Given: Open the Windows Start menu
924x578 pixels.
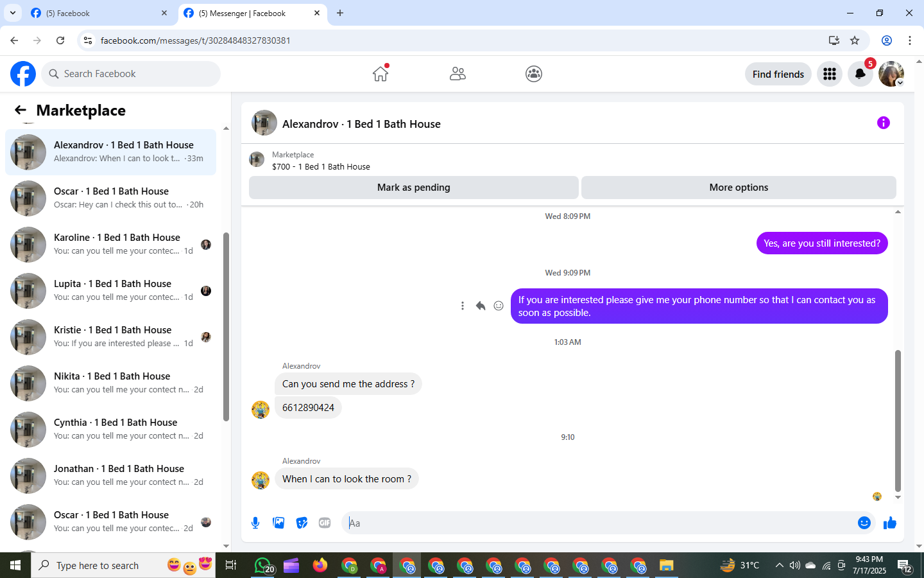Looking at the screenshot, I should [x=15, y=566].
